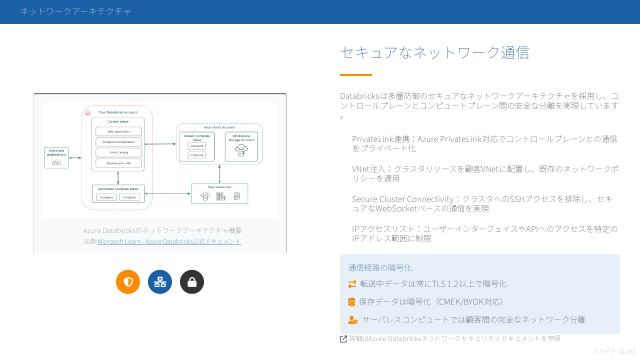Click the user-lock icon beside the serverless compute line
The height and width of the screenshot is (360, 640).
click(x=353, y=320)
